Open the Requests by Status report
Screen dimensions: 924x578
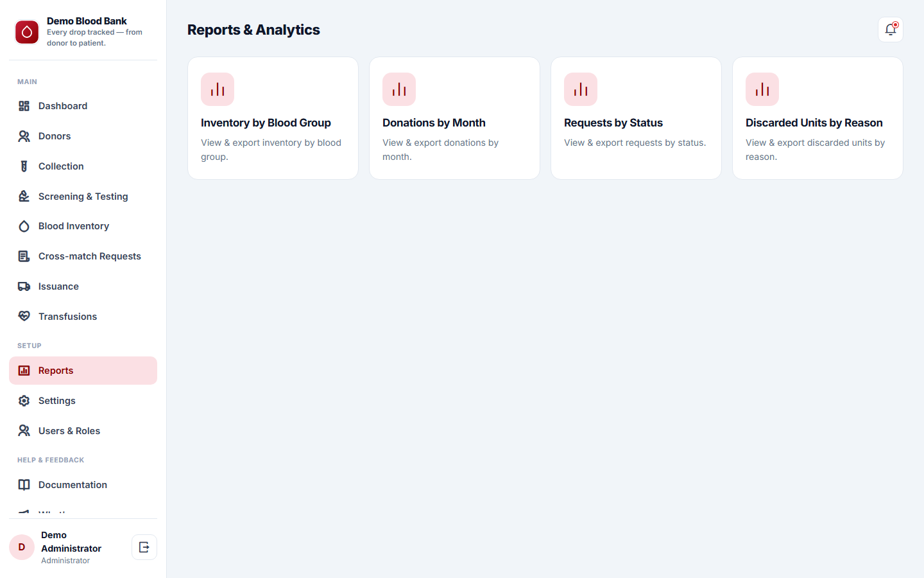(x=636, y=118)
